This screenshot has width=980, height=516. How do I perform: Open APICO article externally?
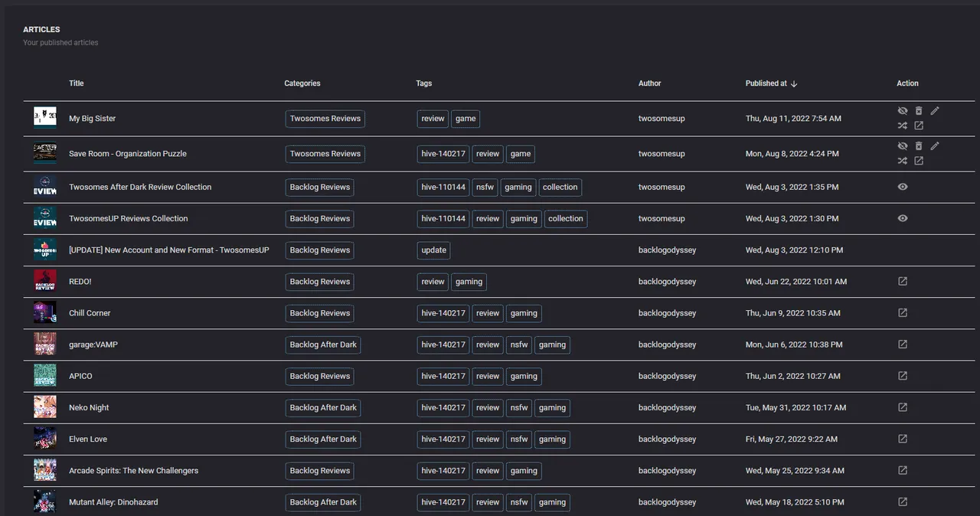coord(903,376)
